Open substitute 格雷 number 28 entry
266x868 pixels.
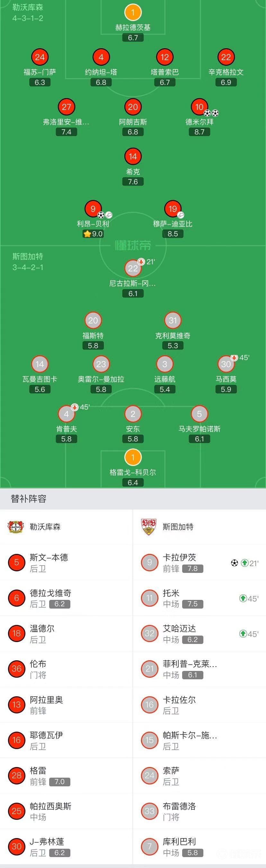click(66, 776)
